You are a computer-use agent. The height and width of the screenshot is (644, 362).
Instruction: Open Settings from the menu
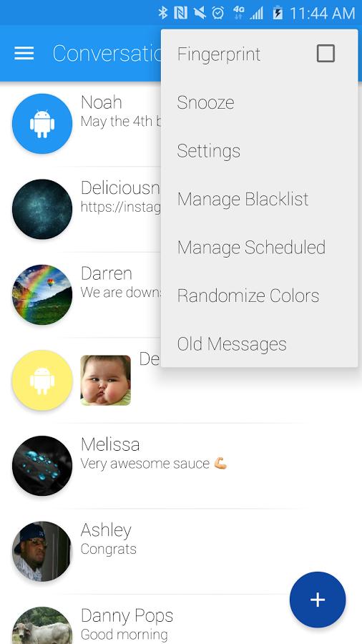[x=259, y=151]
